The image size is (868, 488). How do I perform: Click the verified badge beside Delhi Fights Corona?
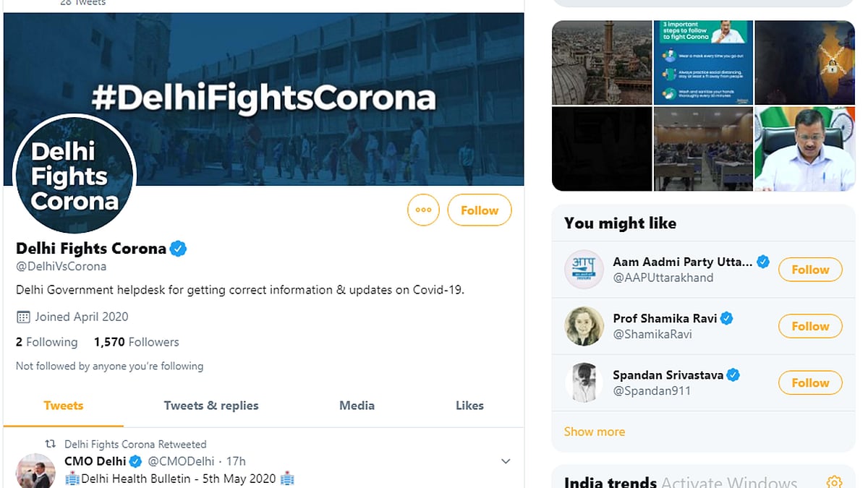tap(179, 249)
